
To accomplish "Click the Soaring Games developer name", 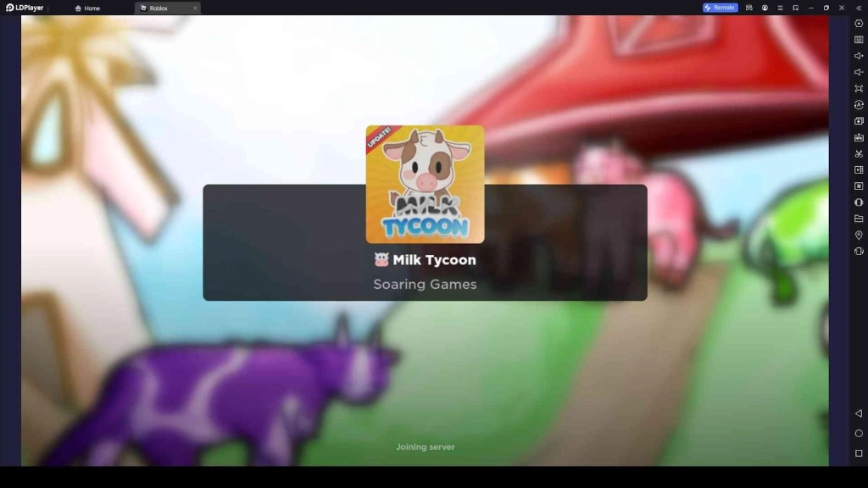I will point(425,285).
